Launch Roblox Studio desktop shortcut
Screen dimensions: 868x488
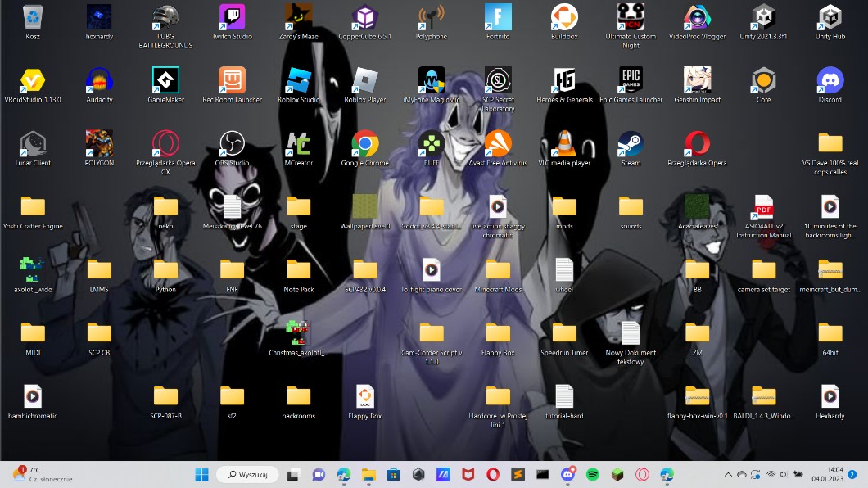(299, 81)
